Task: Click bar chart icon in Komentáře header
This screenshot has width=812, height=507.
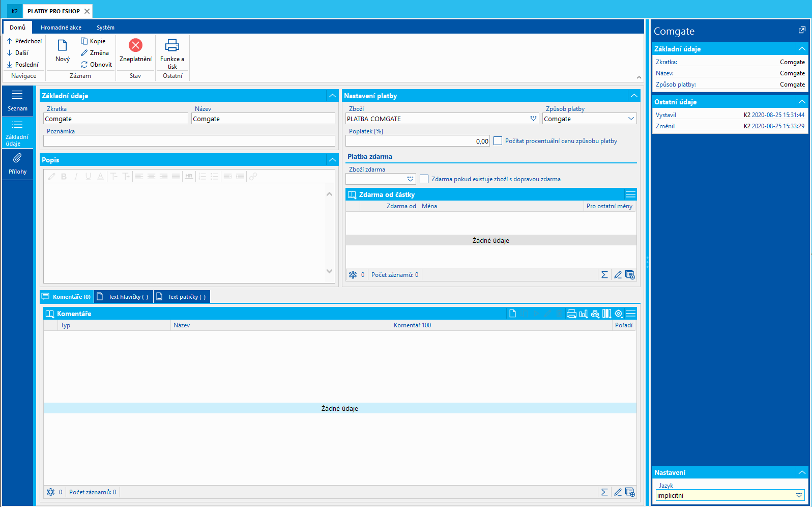Action: coord(584,314)
